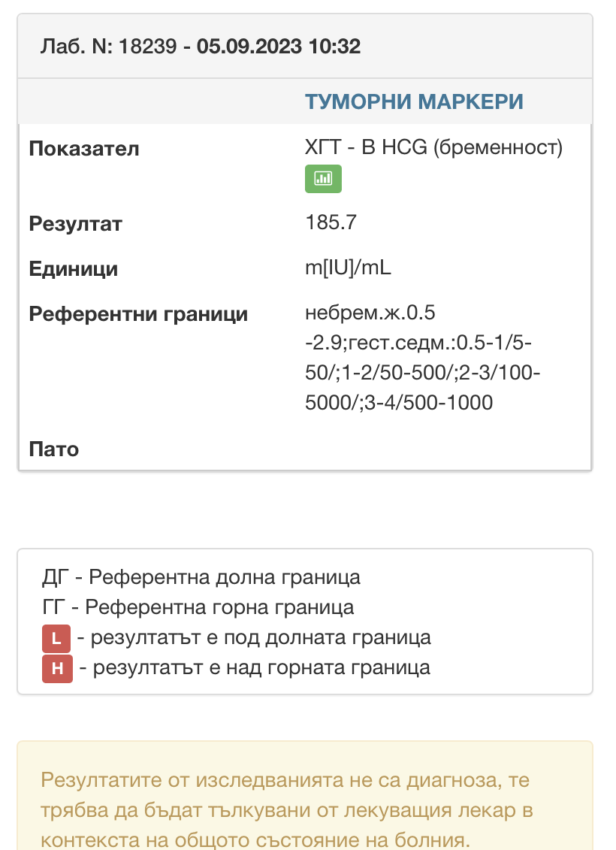Click the Резултат row label

[75, 224]
